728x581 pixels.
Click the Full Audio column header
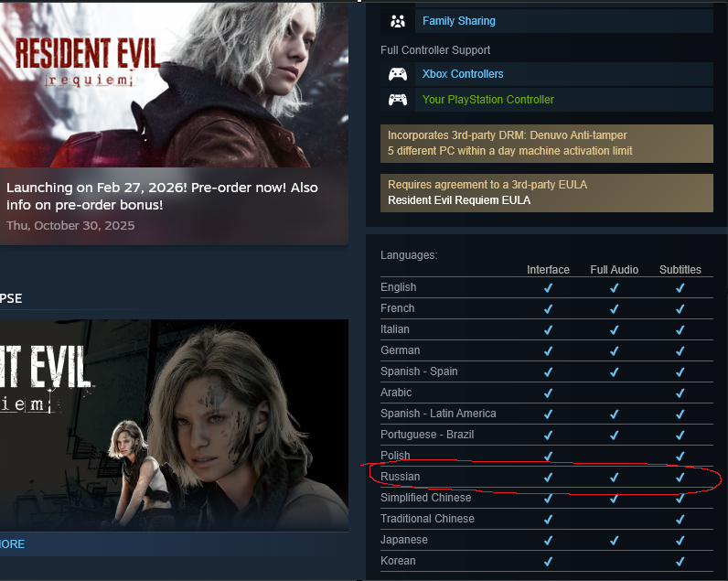tap(614, 270)
